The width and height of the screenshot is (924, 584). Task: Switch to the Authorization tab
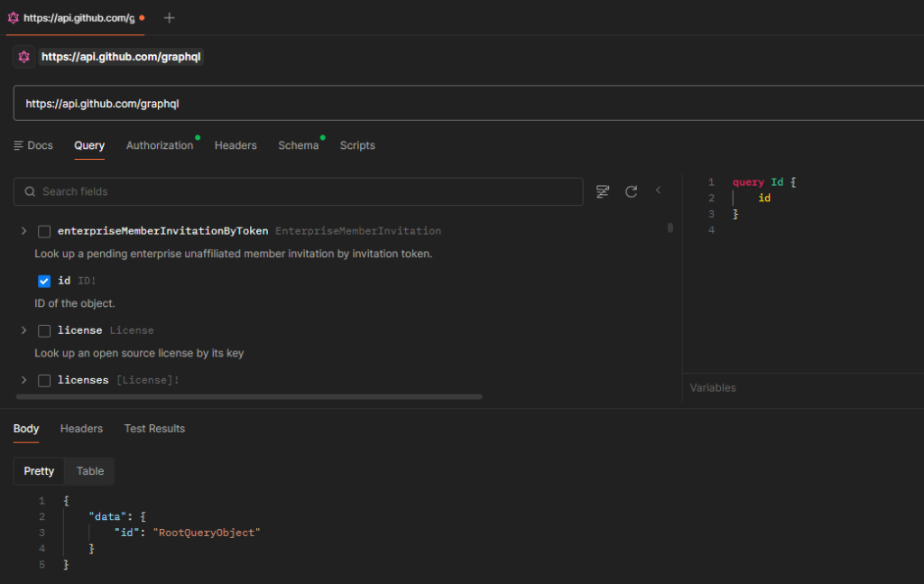(x=160, y=145)
